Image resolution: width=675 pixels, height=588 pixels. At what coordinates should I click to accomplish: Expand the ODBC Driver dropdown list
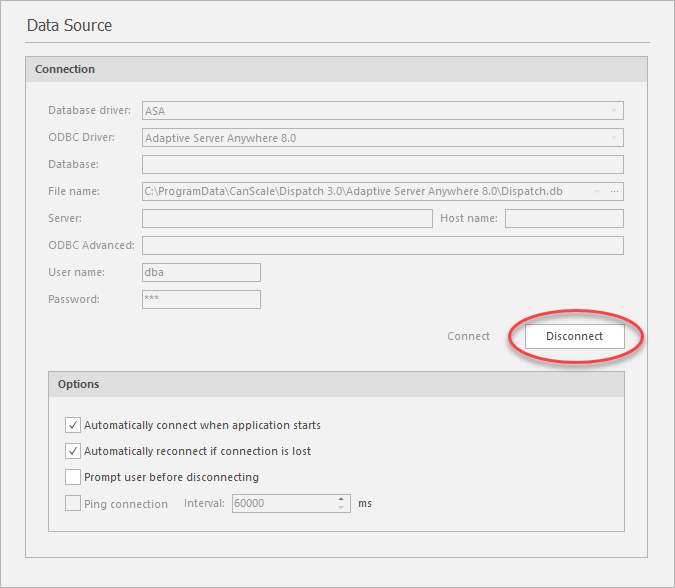(x=613, y=138)
